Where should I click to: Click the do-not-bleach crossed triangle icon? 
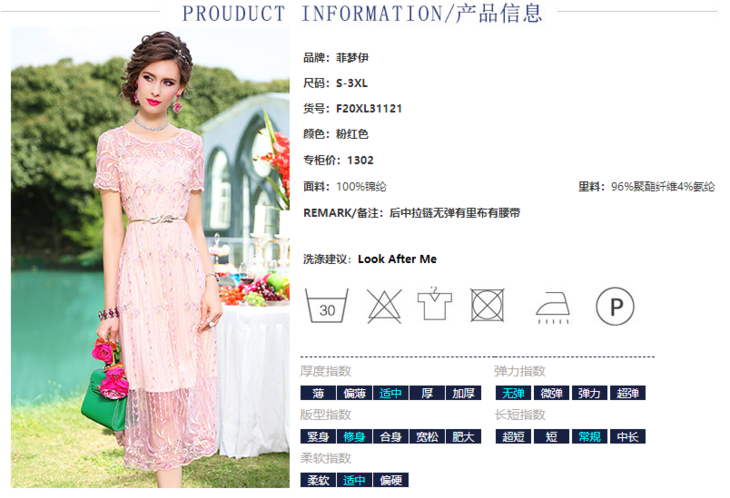coord(383,303)
